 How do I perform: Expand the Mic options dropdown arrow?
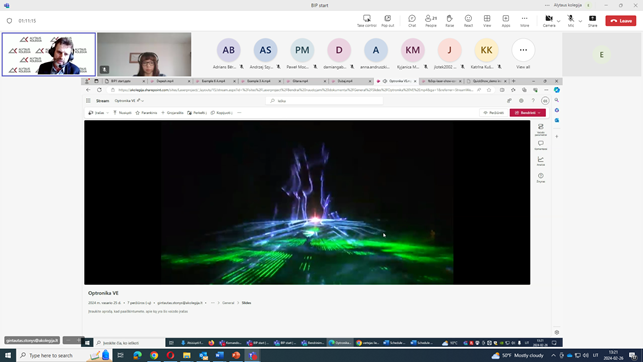580,21
